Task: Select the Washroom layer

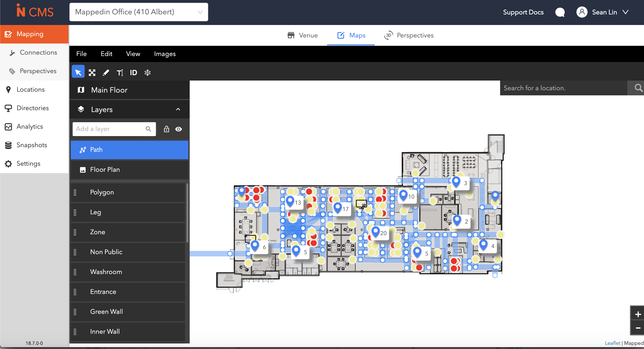Action: pyautogui.click(x=128, y=272)
